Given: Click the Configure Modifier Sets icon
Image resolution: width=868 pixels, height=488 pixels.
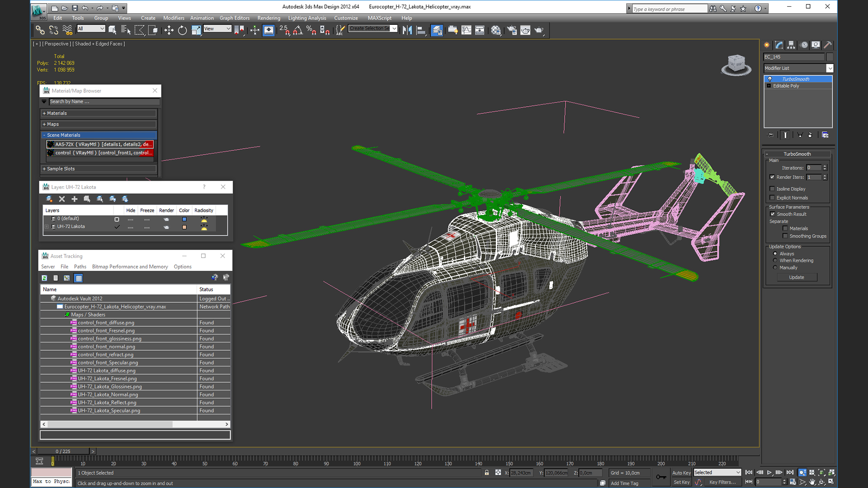Looking at the screenshot, I should coord(825,135).
